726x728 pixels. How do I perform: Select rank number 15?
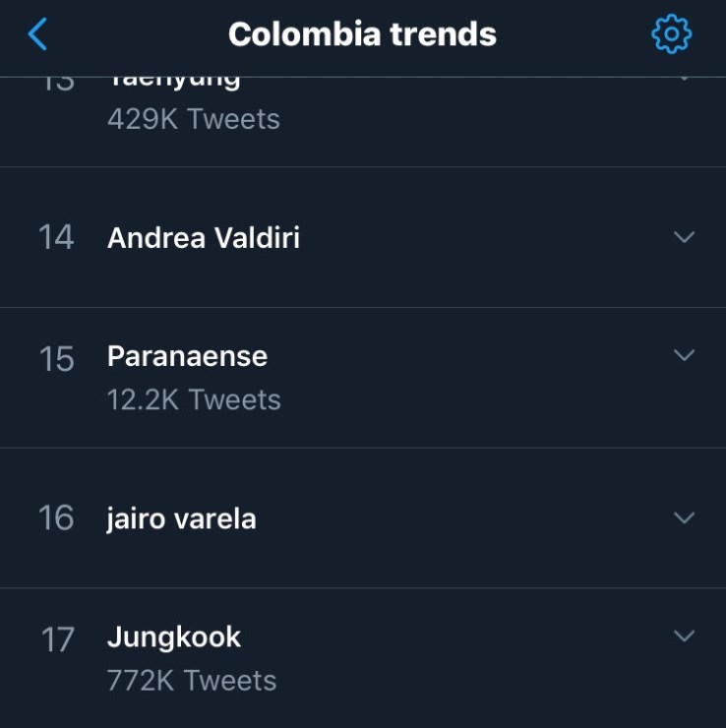pyautogui.click(x=57, y=359)
